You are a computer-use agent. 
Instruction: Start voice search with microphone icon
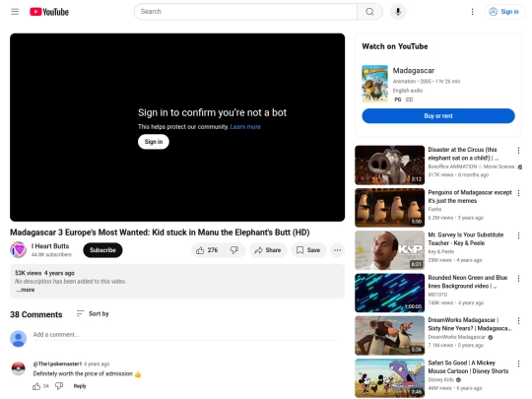click(x=398, y=12)
